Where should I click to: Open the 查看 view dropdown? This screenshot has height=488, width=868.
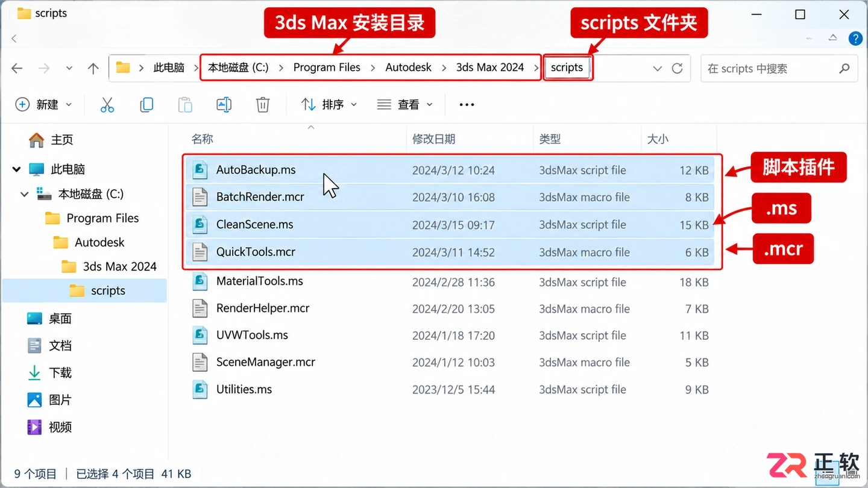click(404, 105)
